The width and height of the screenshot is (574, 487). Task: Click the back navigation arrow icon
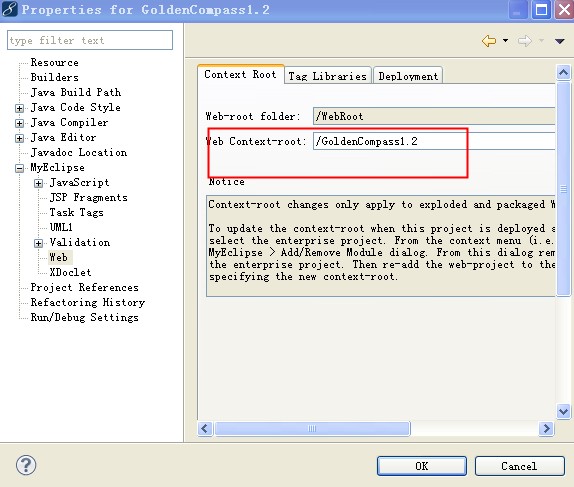click(489, 41)
